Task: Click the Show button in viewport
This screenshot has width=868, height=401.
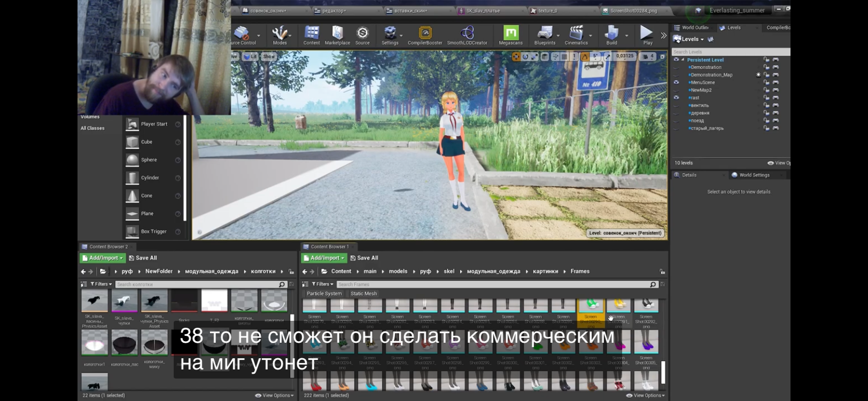Action: (269, 56)
